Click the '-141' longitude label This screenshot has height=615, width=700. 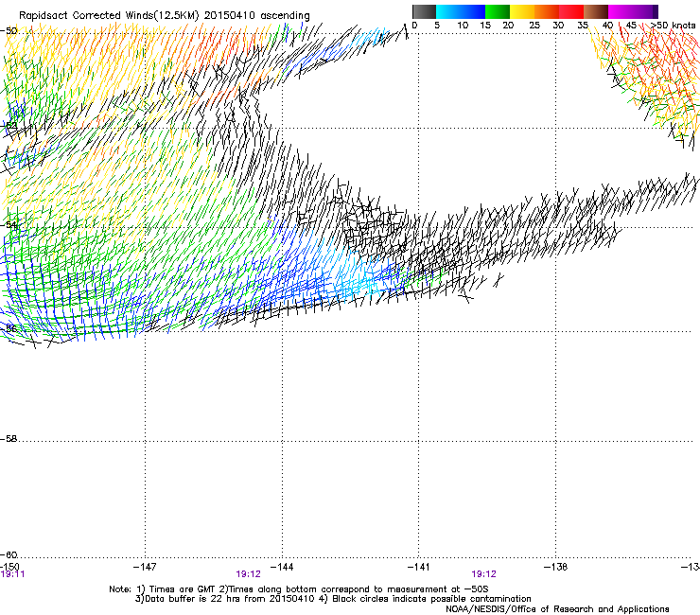[419, 567]
